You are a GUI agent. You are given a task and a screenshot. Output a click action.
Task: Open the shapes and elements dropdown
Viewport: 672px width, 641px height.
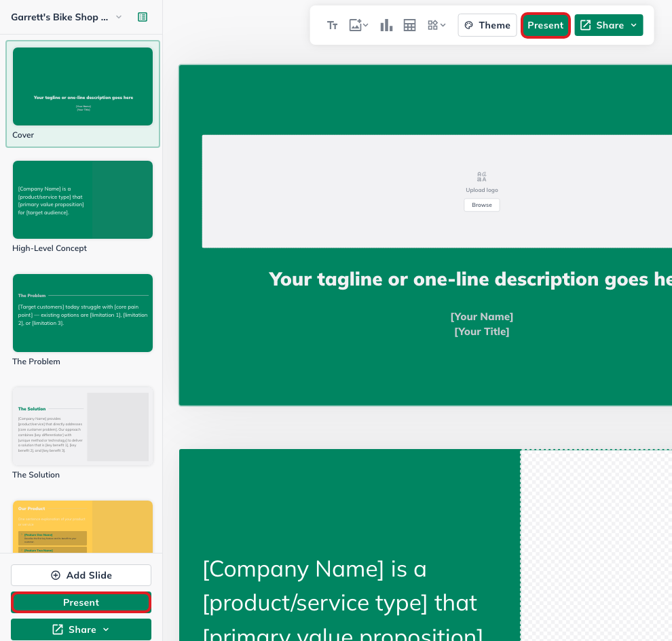(436, 25)
